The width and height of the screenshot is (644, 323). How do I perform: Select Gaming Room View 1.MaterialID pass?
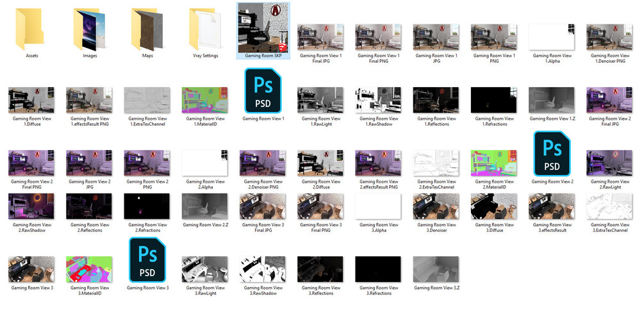pyautogui.click(x=205, y=100)
